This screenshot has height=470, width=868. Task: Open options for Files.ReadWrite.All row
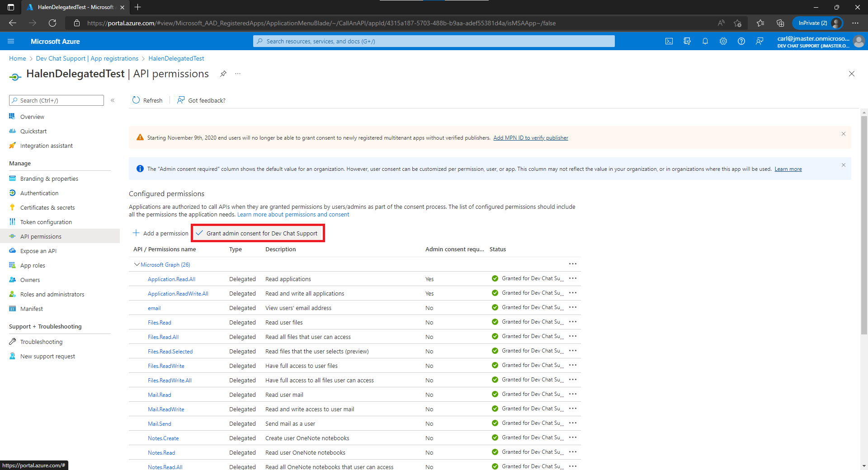pos(573,380)
